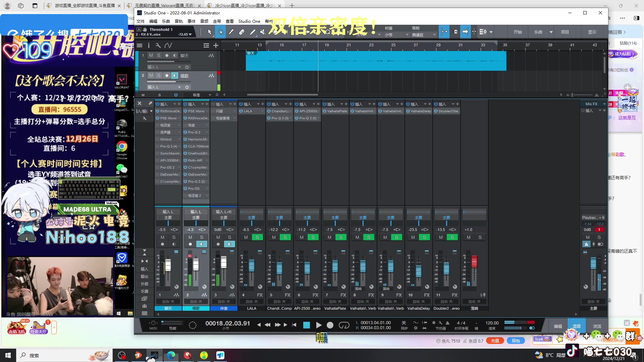644x362 pixels.
Task: Click the 项目 project button
Action: click(x=565, y=32)
